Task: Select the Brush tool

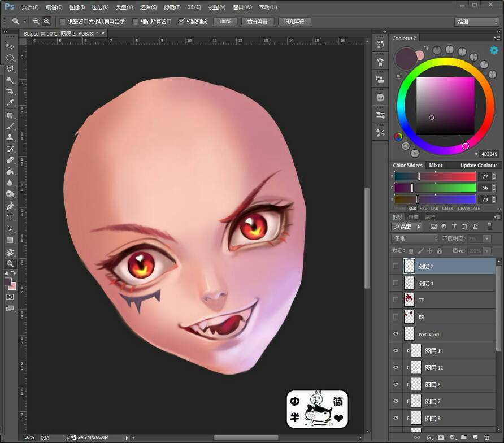Action: coord(10,126)
